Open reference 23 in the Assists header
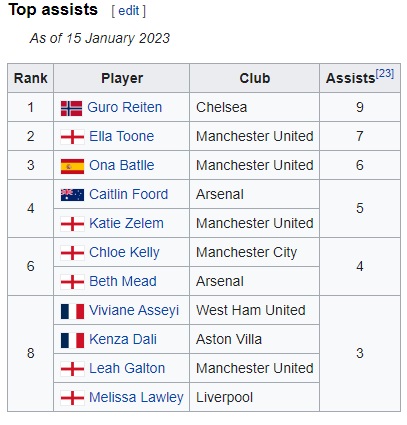 (385, 73)
